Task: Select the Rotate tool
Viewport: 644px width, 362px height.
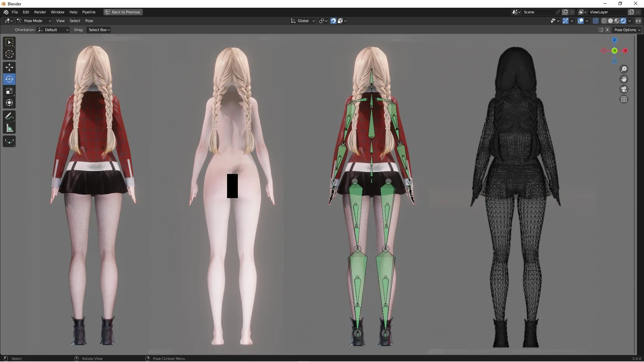Action: coord(9,79)
